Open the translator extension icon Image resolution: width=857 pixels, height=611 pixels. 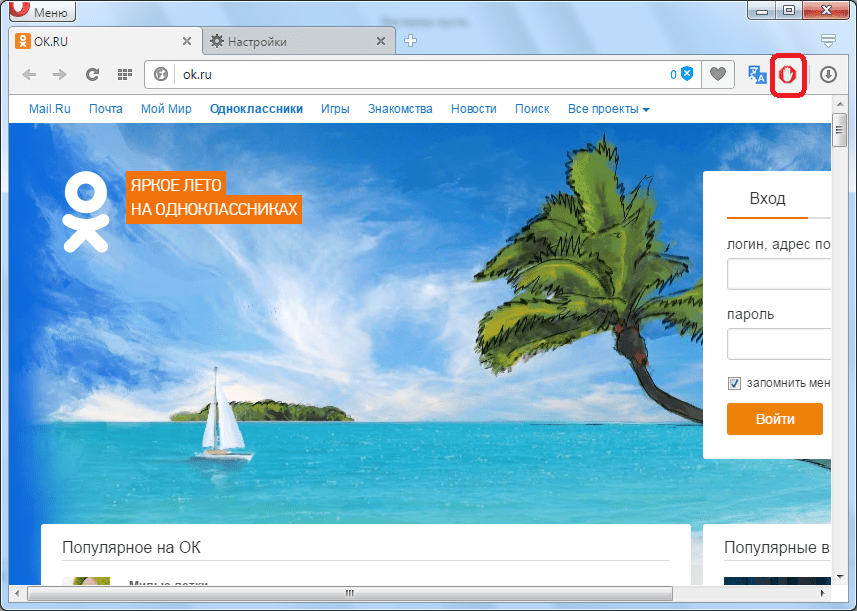point(757,74)
